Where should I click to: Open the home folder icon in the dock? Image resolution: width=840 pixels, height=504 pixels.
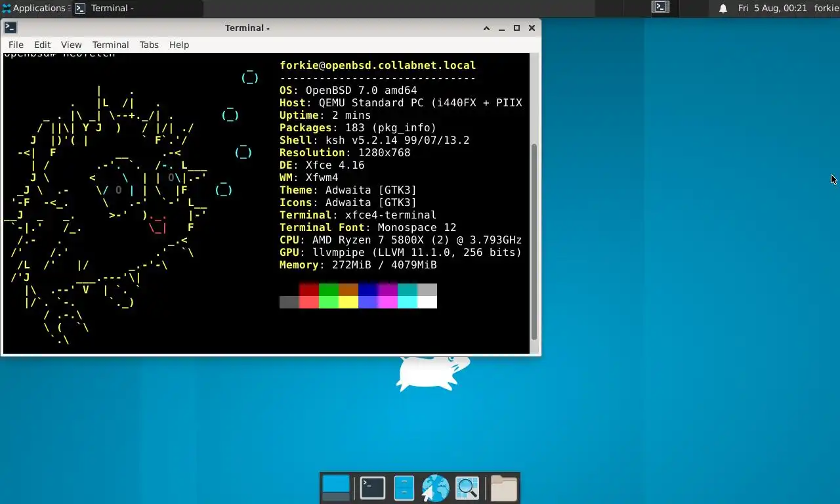pyautogui.click(x=504, y=488)
